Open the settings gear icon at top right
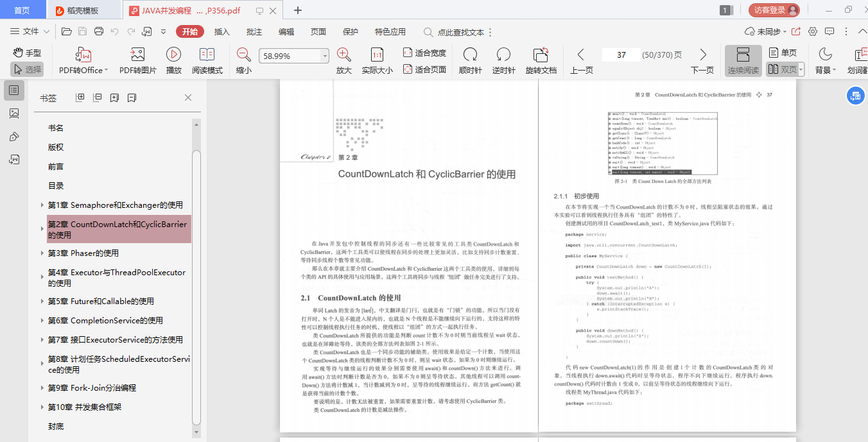 813,31
